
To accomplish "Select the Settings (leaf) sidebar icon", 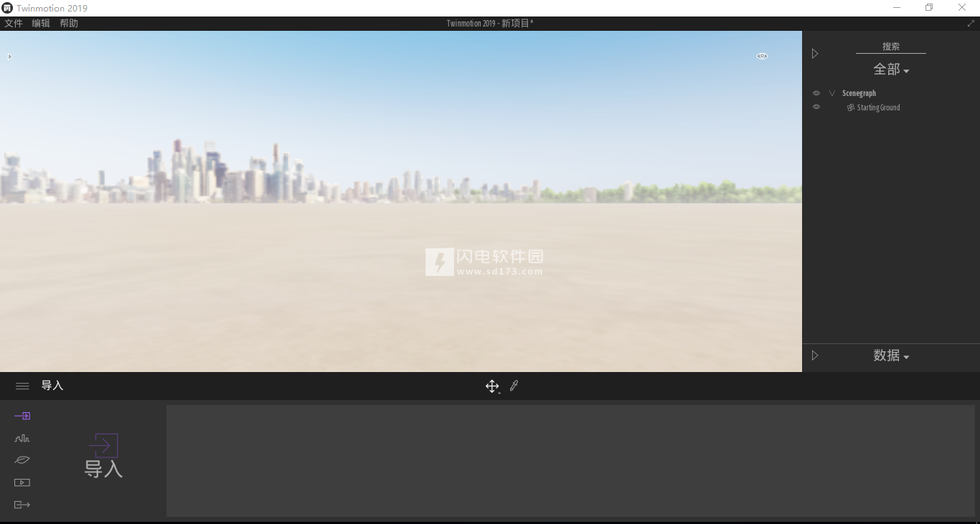I will (x=22, y=460).
